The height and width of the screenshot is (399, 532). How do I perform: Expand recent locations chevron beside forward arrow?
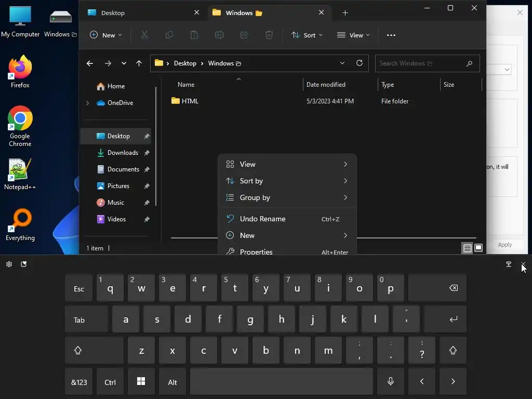[124, 63]
